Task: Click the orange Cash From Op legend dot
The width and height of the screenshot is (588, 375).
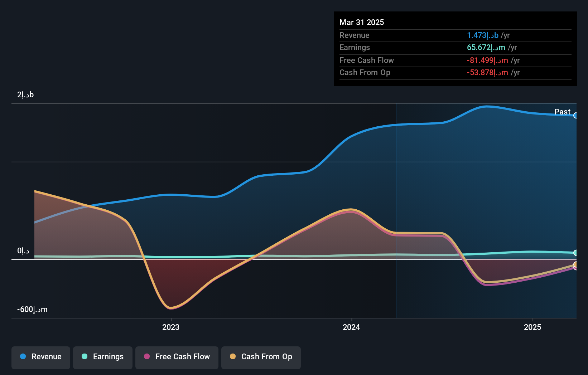Action: coord(233,356)
